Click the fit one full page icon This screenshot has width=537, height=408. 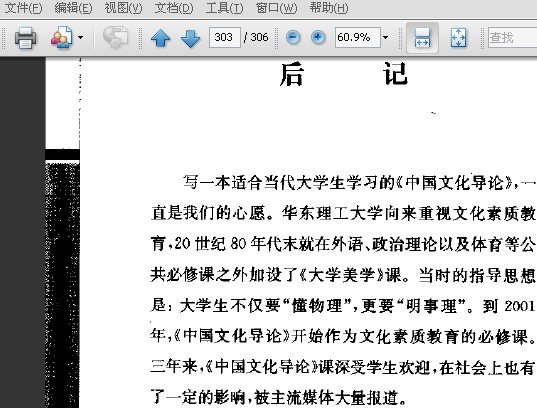coord(458,37)
